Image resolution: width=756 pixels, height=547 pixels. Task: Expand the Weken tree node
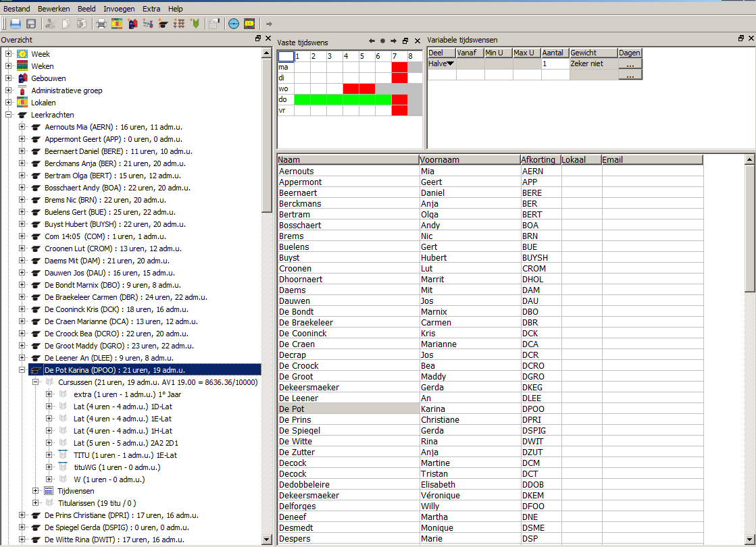(9, 66)
